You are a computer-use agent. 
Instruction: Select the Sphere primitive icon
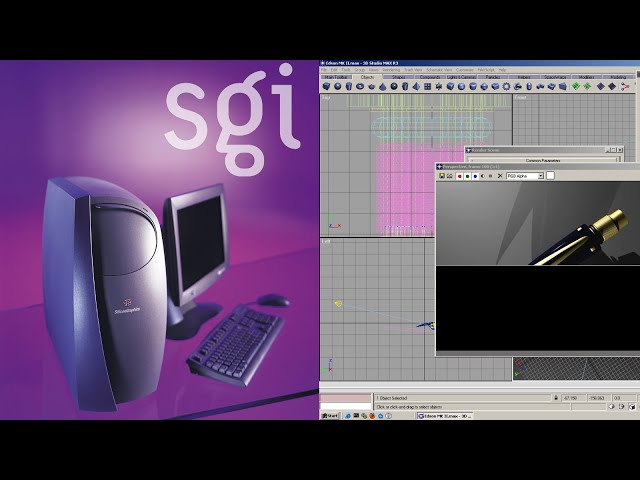[338, 86]
